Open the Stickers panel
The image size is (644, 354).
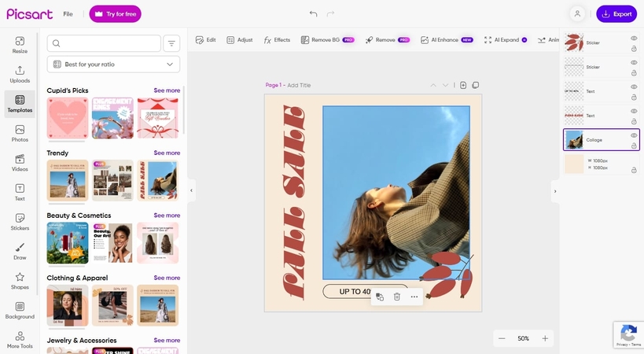click(x=20, y=222)
